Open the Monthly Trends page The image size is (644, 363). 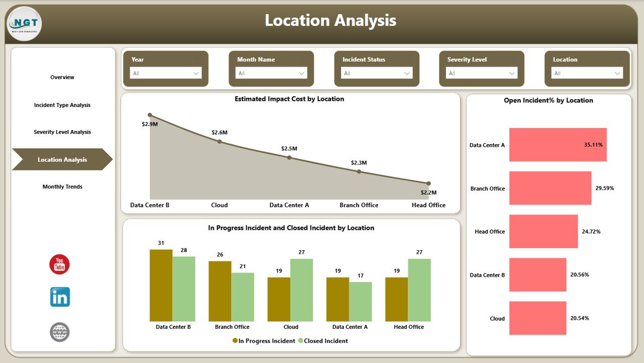click(62, 186)
